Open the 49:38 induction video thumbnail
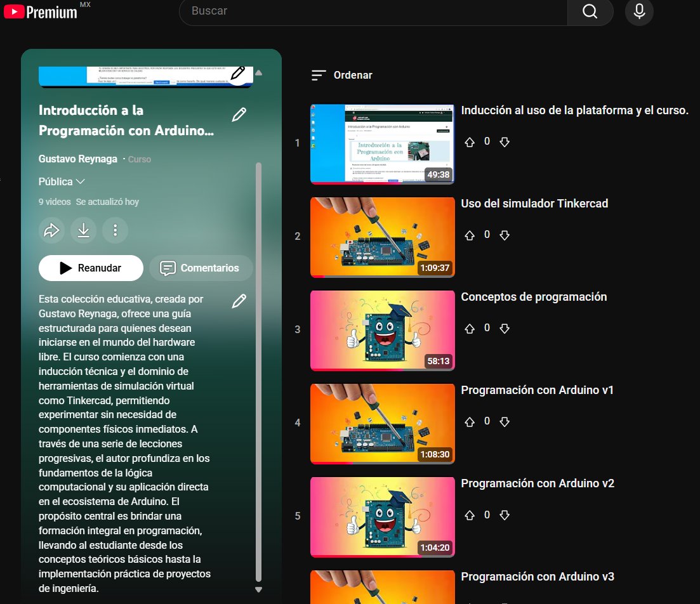The height and width of the screenshot is (604, 700). click(383, 144)
